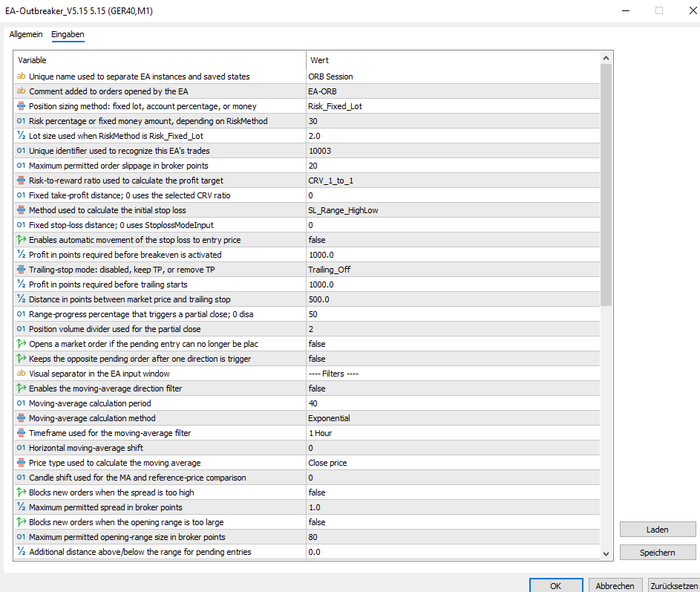The width and height of the screenshot is (700, 592).
Task: Close the EA-Outbreaker dialog window
Action: pyautogui.click(x=693, y=10)
